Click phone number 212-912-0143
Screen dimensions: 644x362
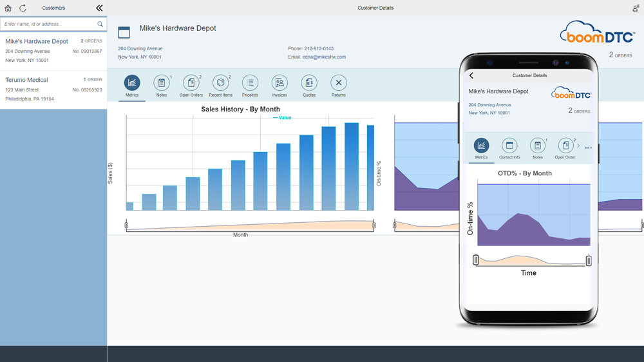tap(319, 48)
